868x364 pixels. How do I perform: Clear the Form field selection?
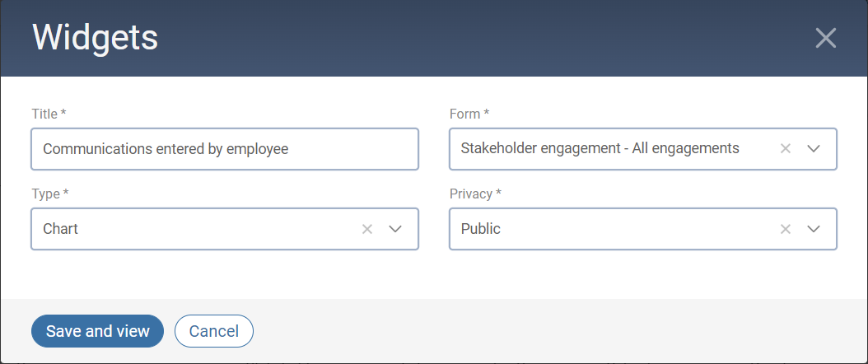tap(786, 148)
